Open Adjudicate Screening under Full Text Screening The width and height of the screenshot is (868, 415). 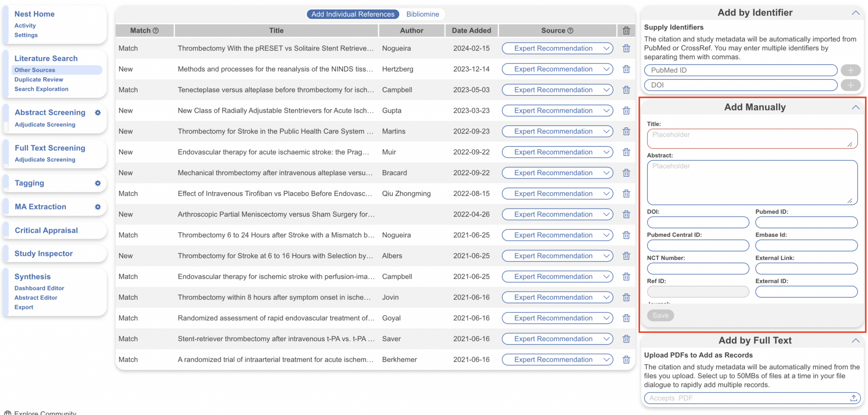pos(45,160)
